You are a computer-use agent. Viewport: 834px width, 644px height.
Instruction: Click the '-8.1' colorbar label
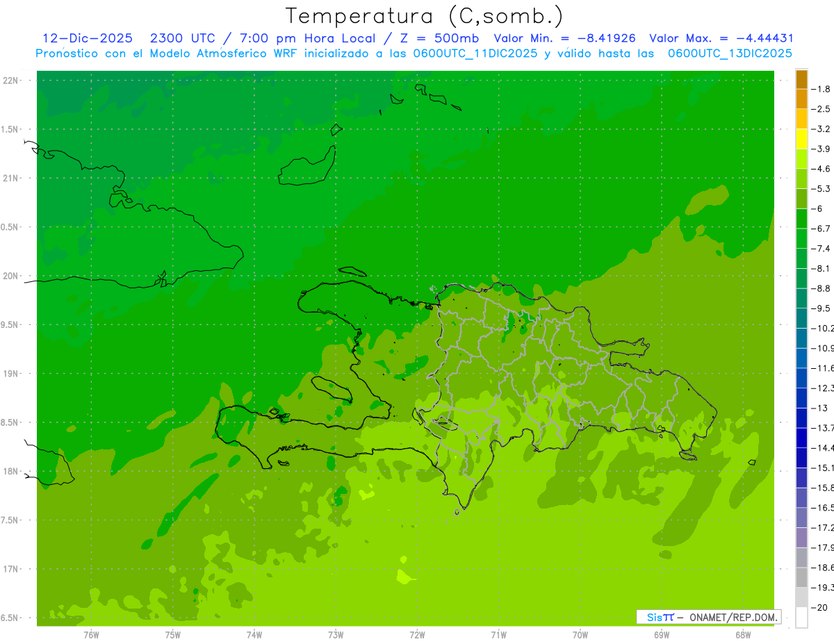[821, 268]
